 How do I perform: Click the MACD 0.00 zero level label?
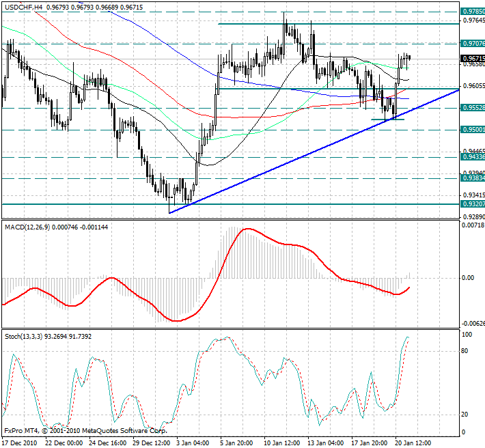point(468,278)
